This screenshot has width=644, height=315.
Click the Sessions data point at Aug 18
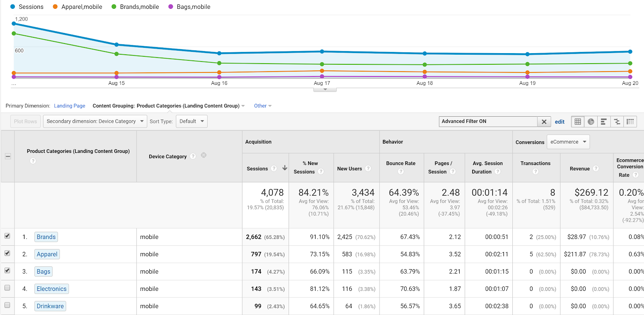pos(425,54)
